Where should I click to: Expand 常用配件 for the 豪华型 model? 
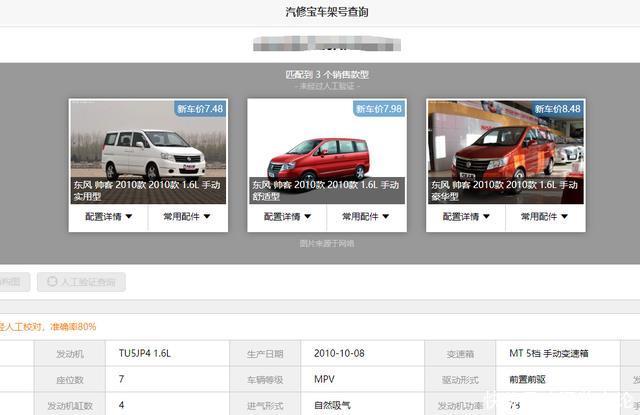545,216
